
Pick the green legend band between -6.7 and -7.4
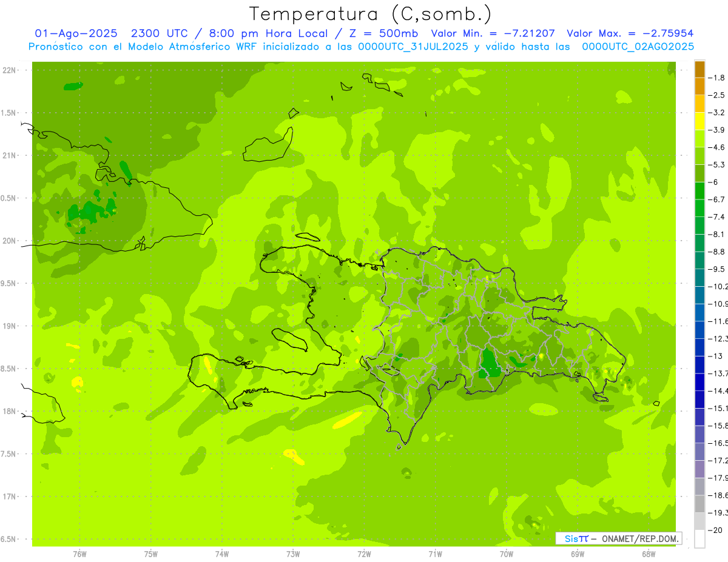(699, 208)
